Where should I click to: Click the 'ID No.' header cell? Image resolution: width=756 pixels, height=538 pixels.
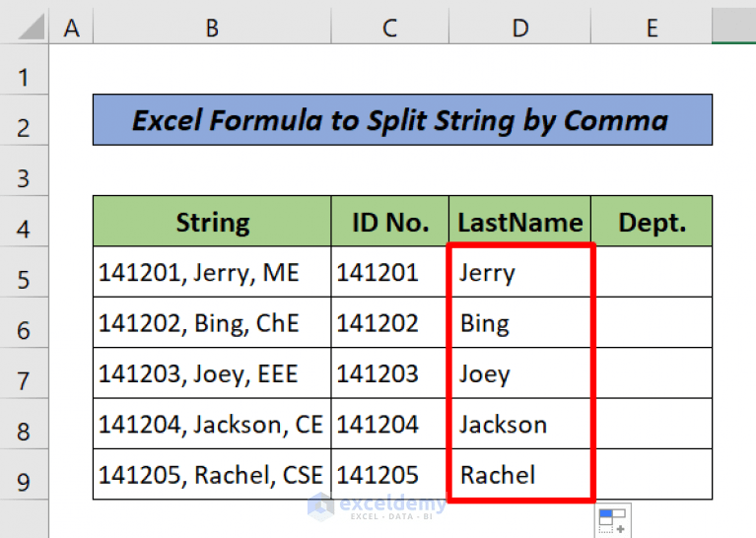click(x=390, y=222)
